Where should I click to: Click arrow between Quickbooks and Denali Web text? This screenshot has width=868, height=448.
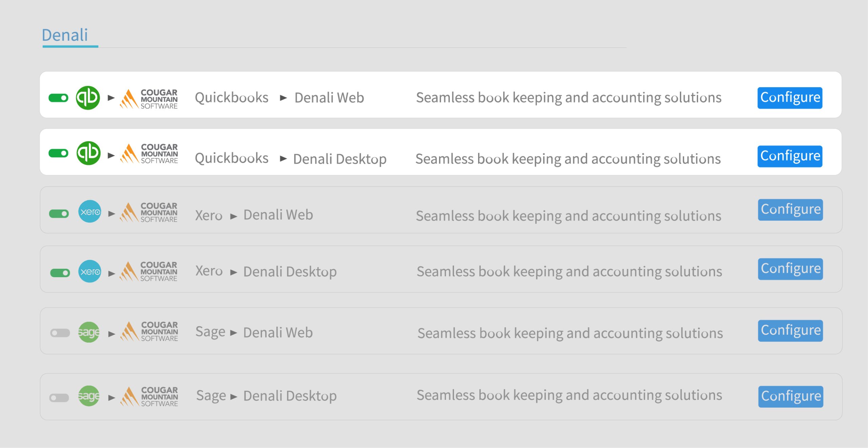(x=283, y=98)
